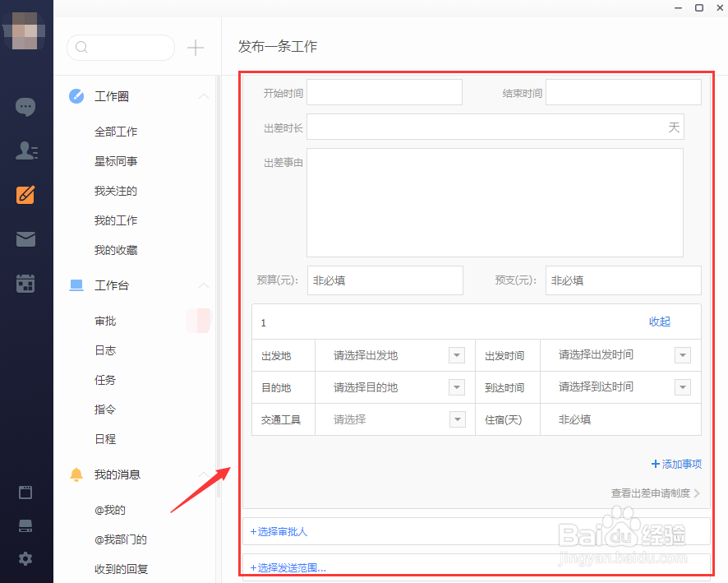Image resolution: width=728 pixels, height=583 pixels.
Task: Collapse the 工作圈 section
Action: point(204,96)
